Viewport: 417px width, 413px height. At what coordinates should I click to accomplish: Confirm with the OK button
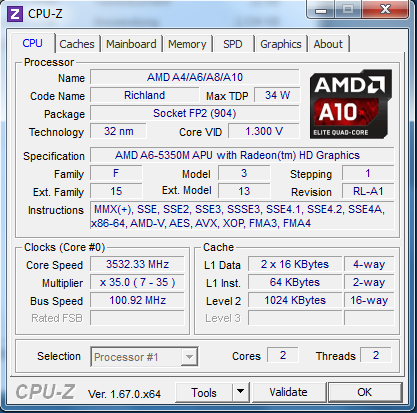point(365,392)
